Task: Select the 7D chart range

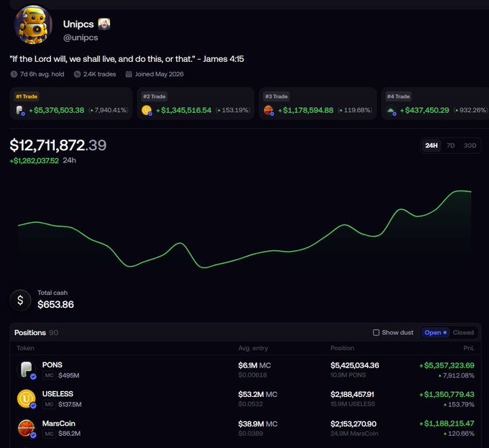Action: point(451,145)
